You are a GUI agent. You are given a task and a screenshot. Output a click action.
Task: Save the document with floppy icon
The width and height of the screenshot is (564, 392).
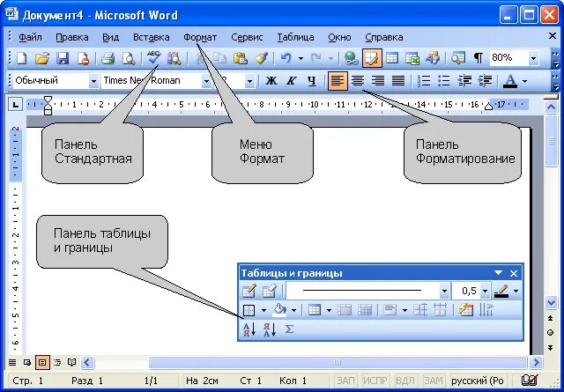[63, 58]
